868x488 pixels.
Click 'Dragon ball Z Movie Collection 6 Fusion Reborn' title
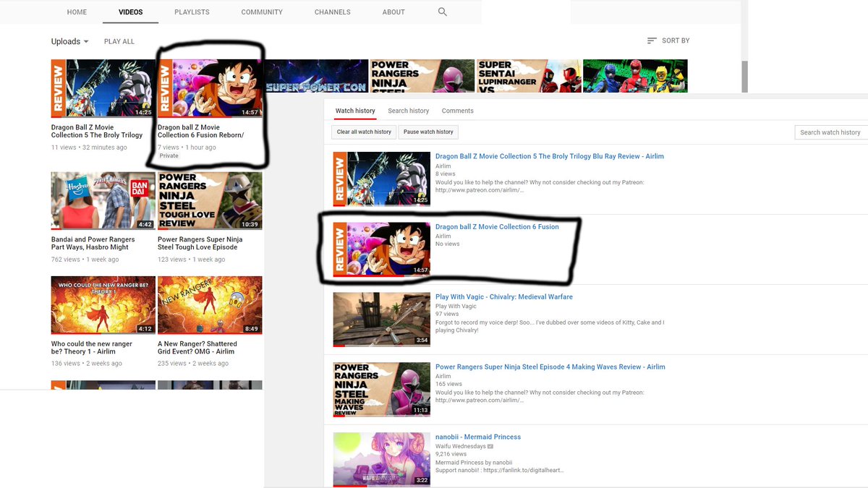[201, 131]
